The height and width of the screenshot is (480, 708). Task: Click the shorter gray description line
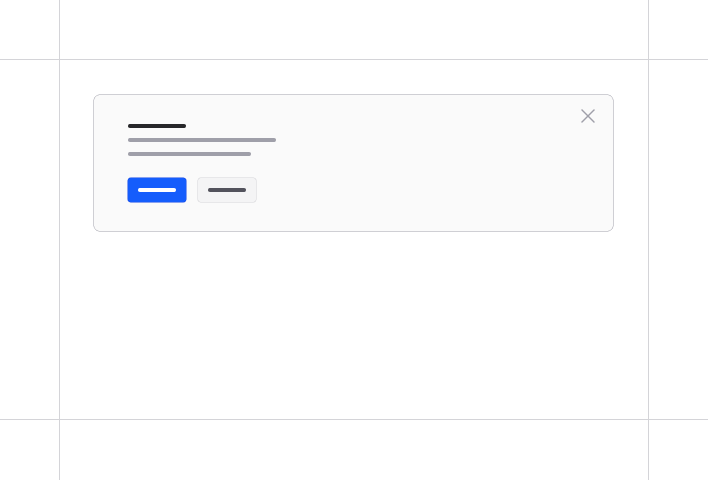point(189,154)
